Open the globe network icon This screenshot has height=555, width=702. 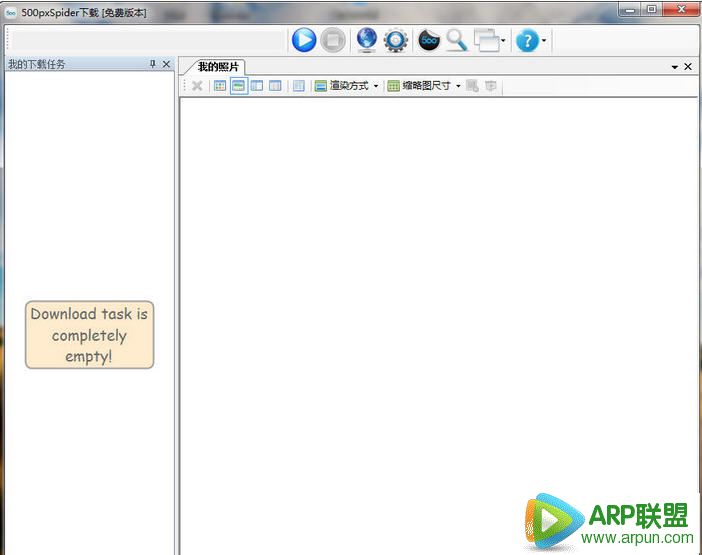coord(367,40)
